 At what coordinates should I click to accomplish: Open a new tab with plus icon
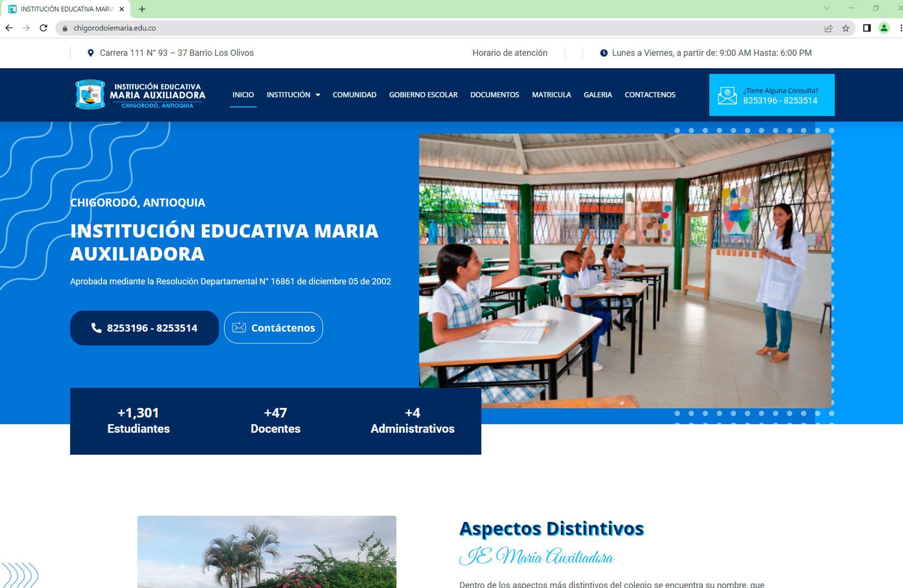pos(142,9)
